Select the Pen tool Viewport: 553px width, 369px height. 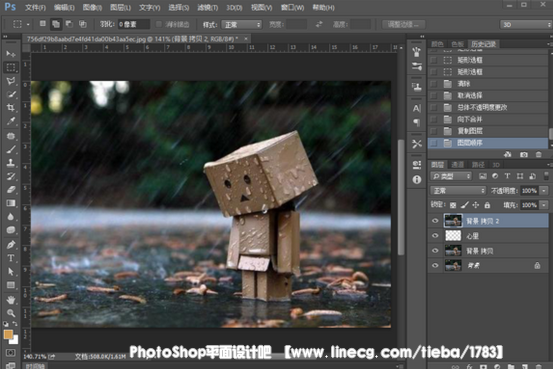tap(11, 244)
